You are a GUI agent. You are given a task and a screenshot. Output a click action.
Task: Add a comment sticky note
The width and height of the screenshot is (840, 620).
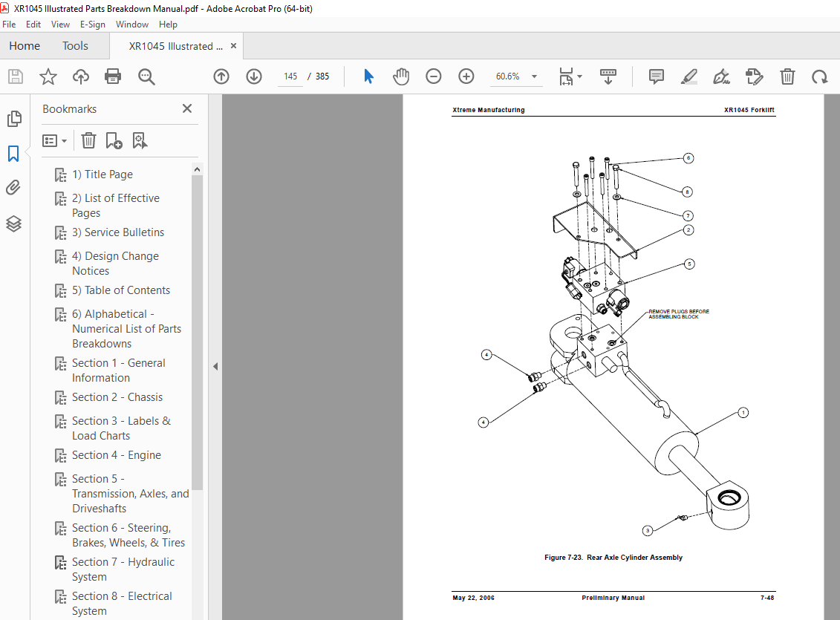(x=657, y=76)
